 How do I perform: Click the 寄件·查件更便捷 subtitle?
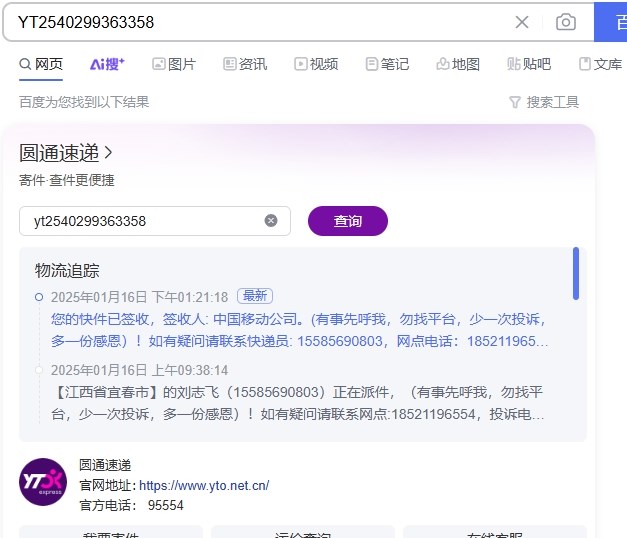tap(67, 180)
